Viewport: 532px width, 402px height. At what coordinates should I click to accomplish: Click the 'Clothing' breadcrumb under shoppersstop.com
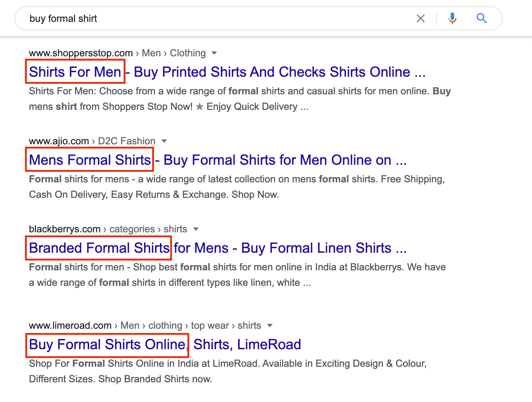(x=188, y=53)
